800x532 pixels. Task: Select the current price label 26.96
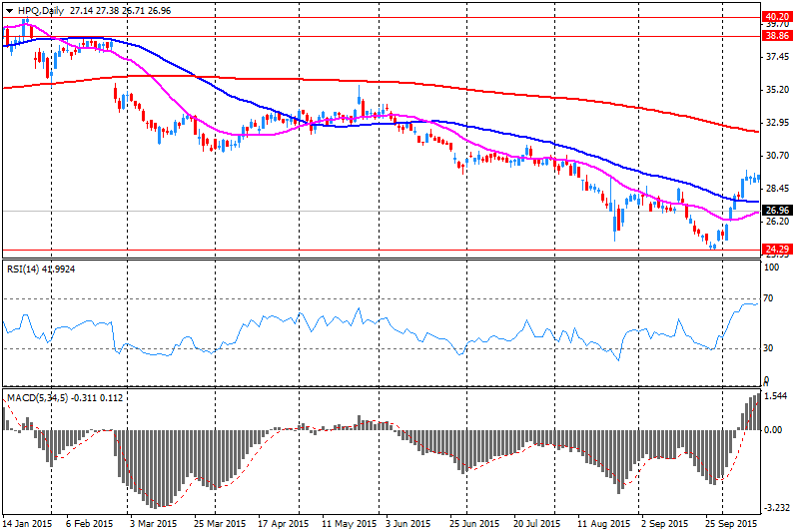coord(778,211)
